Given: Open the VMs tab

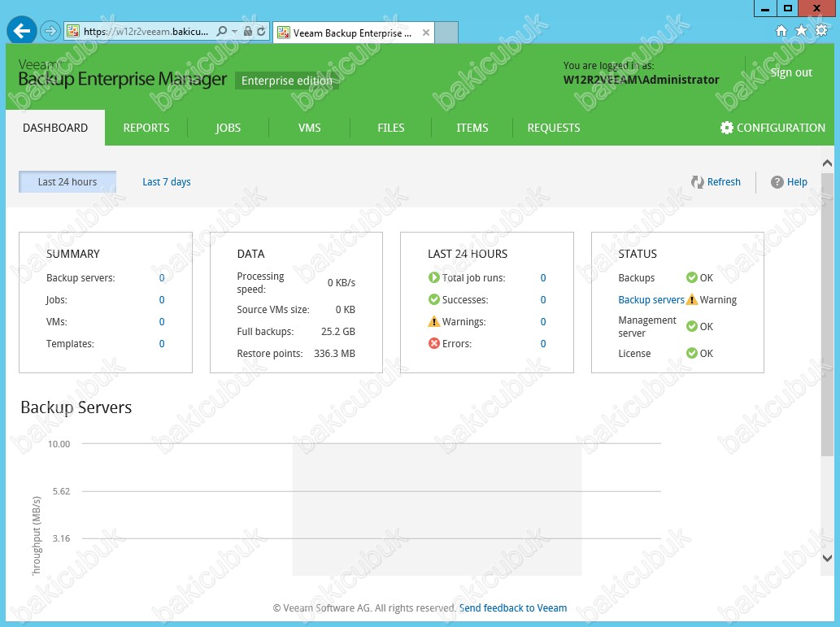Looking at the screenshot, I should (x=310, y=128).
